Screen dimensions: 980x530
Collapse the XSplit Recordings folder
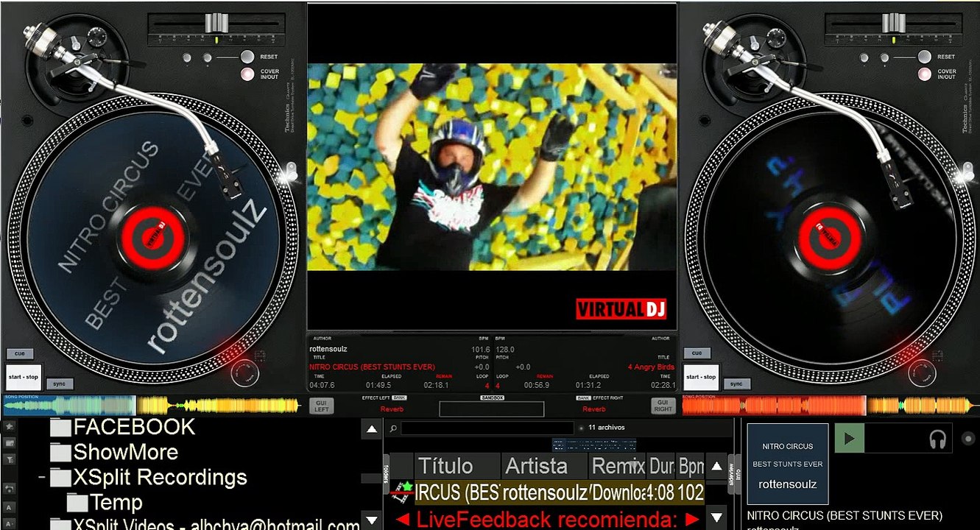42,477
